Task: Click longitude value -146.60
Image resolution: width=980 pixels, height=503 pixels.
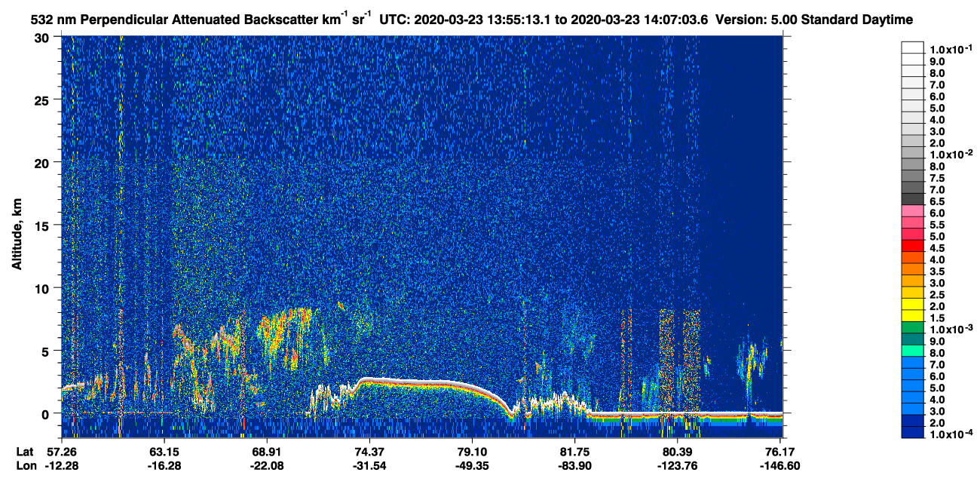Action: coord(779,466)
